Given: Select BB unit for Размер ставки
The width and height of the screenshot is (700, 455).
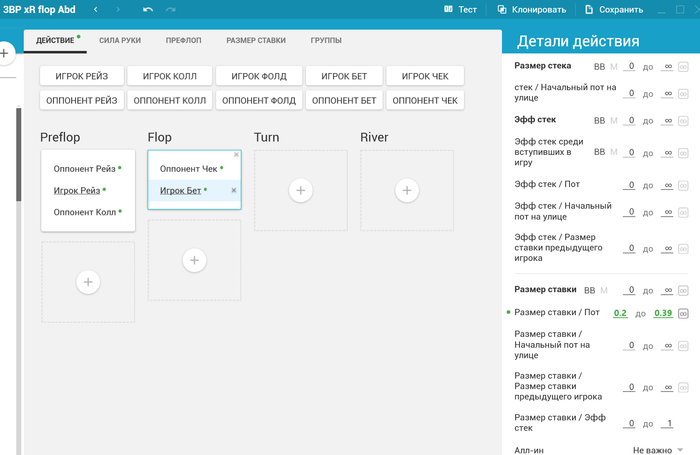Looking at the screenshot, I should pos(589,291).
